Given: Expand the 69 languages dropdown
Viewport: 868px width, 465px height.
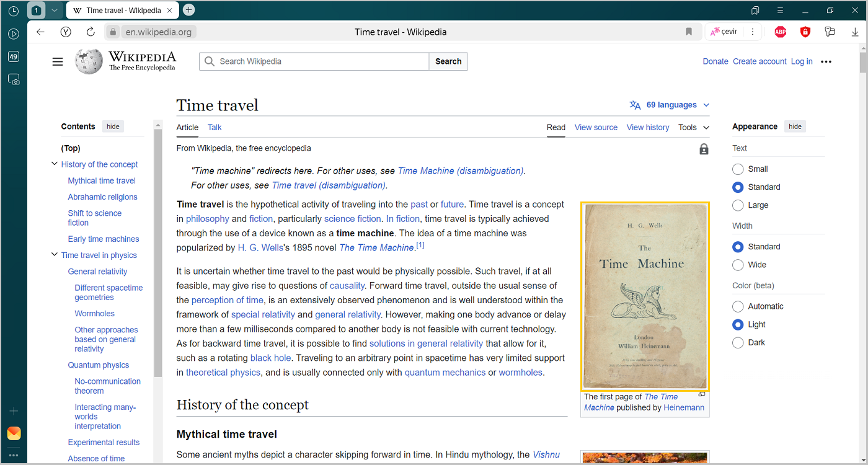Looking at the screenshot, I should click(670, 105).
